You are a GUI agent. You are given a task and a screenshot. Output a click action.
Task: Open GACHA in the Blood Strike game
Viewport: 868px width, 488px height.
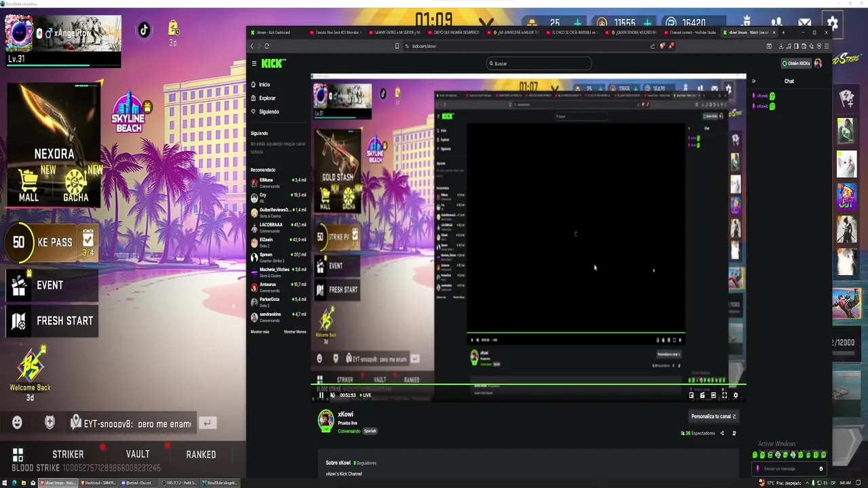pos(75,186)
